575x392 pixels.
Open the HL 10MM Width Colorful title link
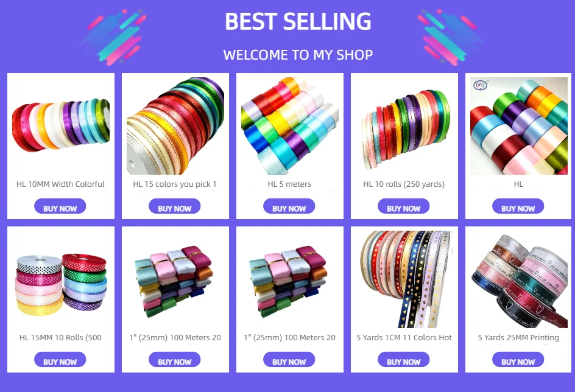click(x=60, y=184)
